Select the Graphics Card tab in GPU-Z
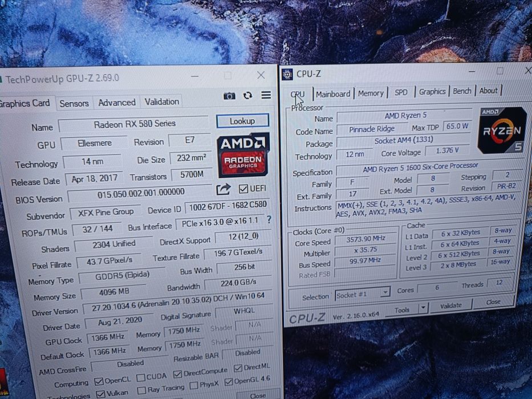The height and width of the screenshot is (399, 532). [x=25, y=103]
